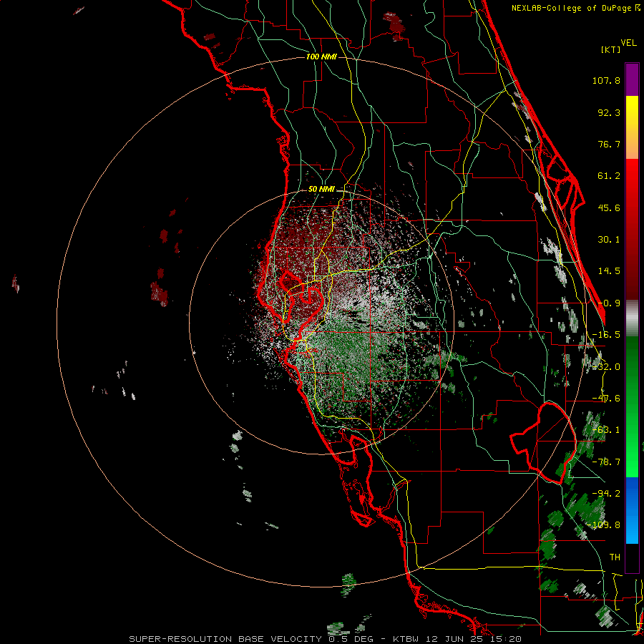Click the VEL legend title
644x644 pixels.
coord(628,43)
